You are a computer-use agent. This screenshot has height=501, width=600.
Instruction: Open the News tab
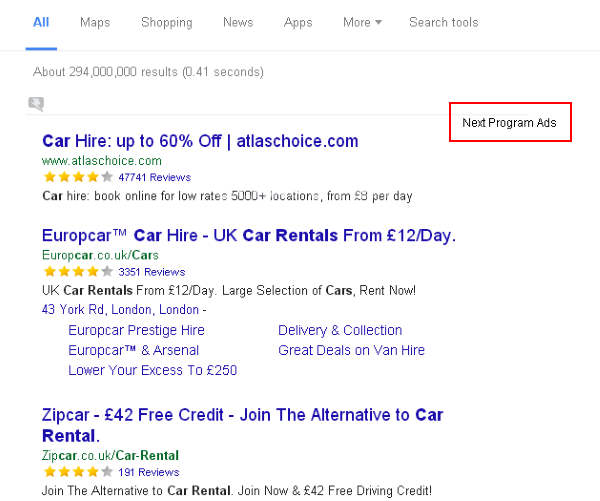238,22
